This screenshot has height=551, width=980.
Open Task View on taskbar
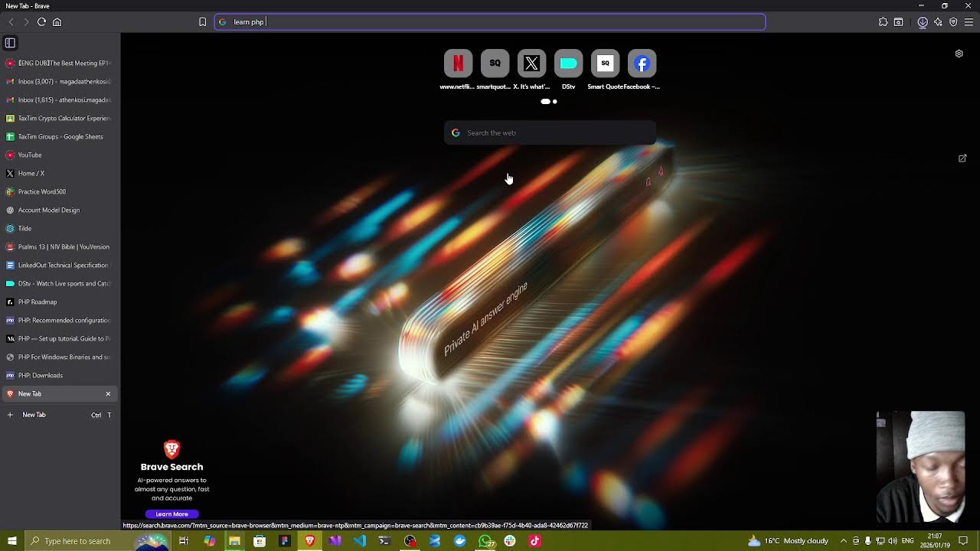click(x=184, y=541)
